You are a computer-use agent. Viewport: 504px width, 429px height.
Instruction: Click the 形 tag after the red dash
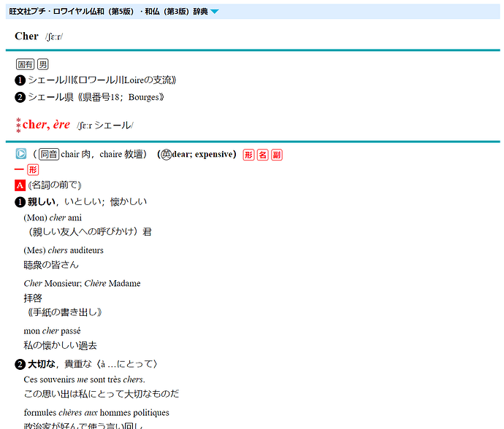[33, 170]
